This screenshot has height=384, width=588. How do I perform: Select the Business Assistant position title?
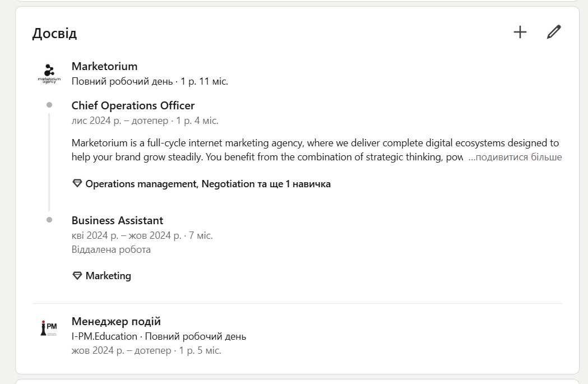pyautogui.click(x=117, y=220)
